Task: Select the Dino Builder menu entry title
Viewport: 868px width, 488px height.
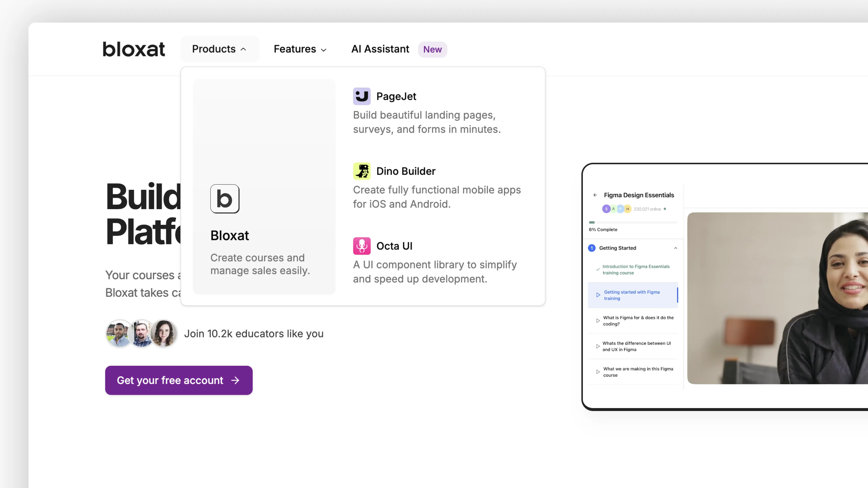Action: (x=406, y=171)
